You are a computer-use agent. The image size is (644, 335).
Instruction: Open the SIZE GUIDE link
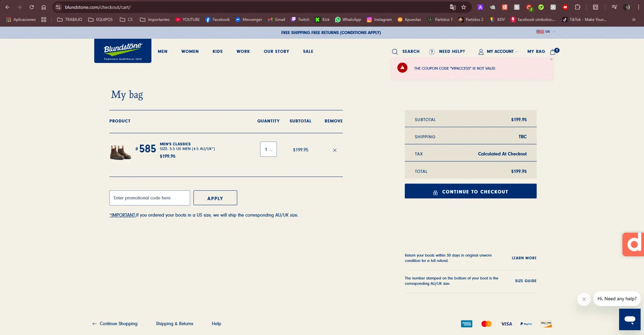click(526, 281)
